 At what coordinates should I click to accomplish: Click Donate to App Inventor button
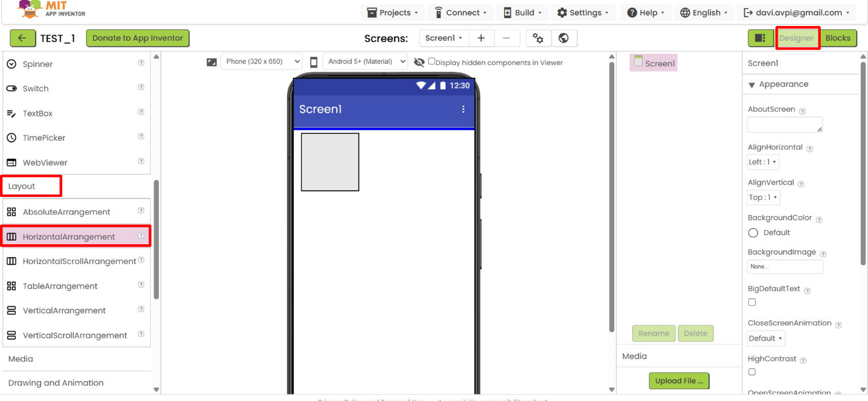[138, 38]
